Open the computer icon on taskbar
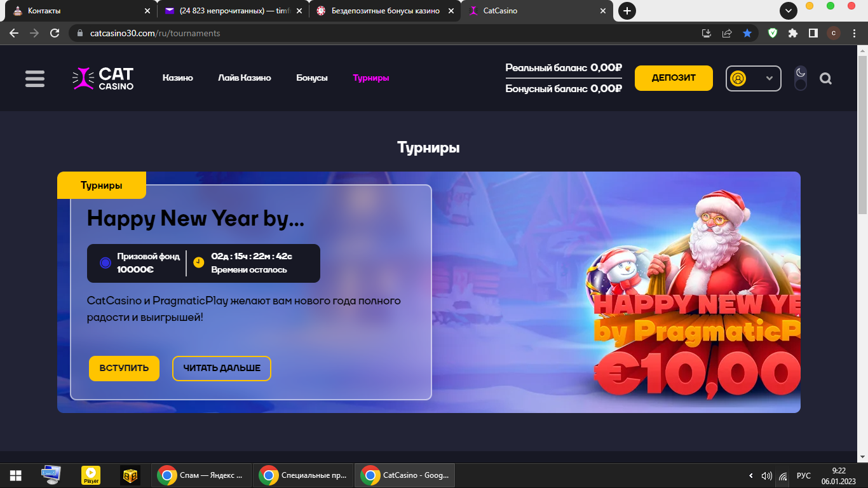The width and height of the screenshot is (868, 488). (x=51, y=475)
